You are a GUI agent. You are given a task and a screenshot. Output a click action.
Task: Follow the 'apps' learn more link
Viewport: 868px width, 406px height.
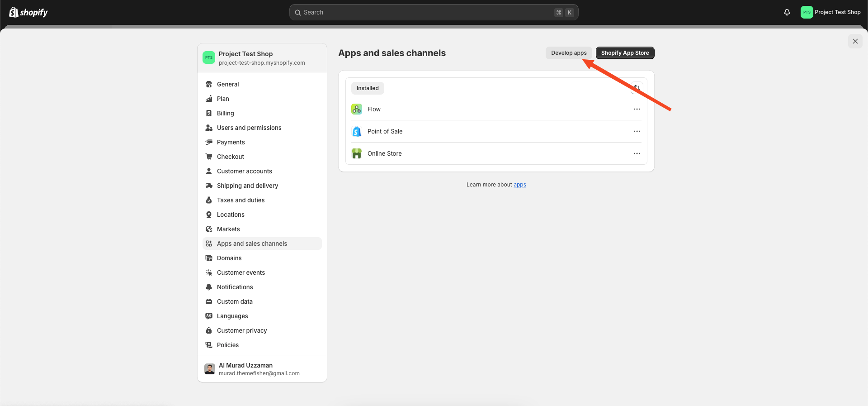click(x=519, y=185)
